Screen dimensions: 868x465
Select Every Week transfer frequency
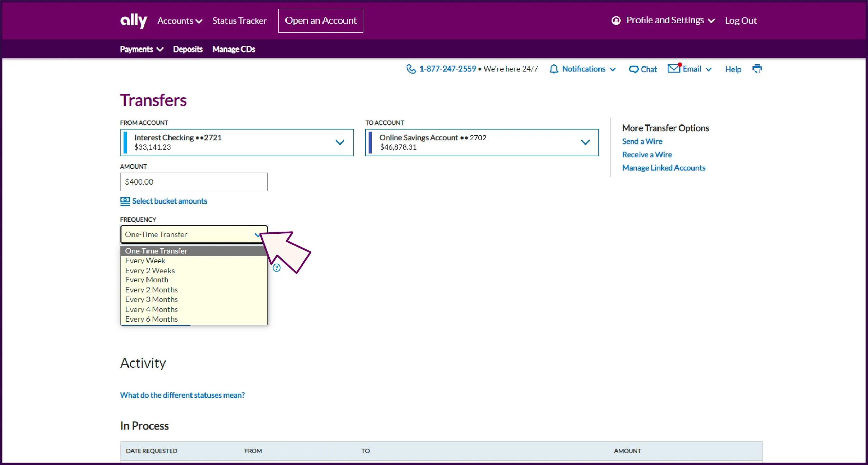tap(145, 260)
